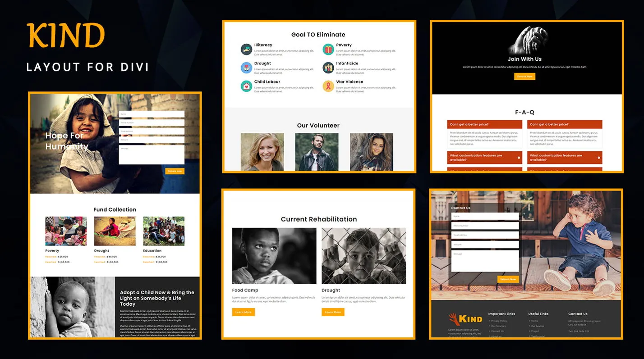The height and width of the screenshot is (359, 644).
Task: Focus the Name field in the Contact Us form
Action: click(x=485, y=216)
